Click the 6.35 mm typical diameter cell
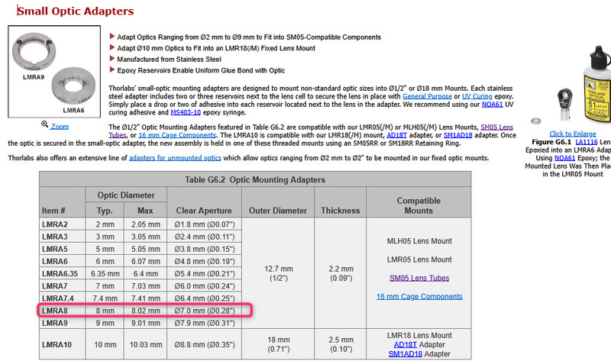The height and width of the screenshot is (364, 611). point(105,274)
